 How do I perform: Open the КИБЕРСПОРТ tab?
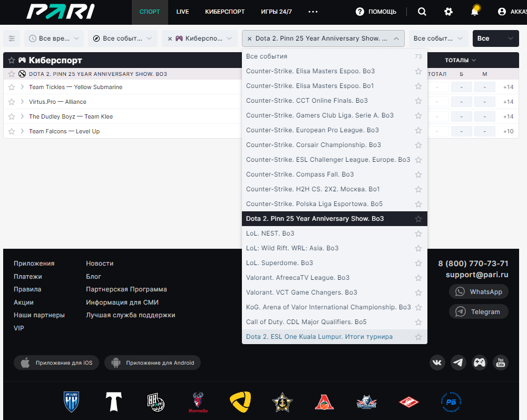tap(225, 12)
